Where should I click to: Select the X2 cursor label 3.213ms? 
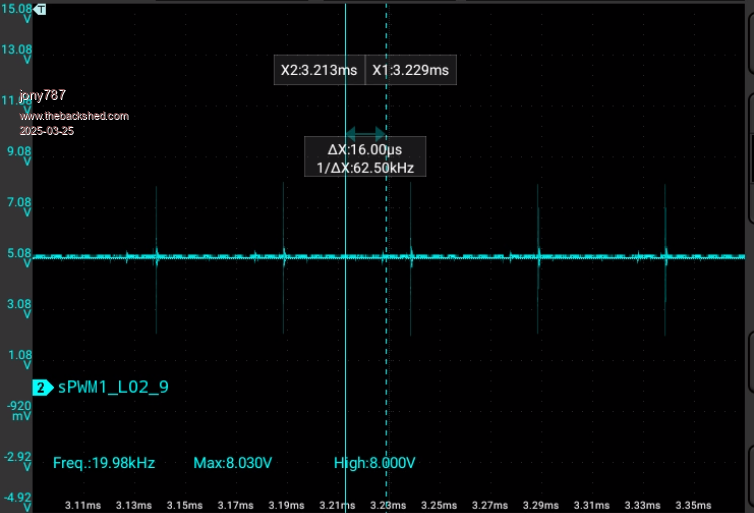[x=319, y=71]
